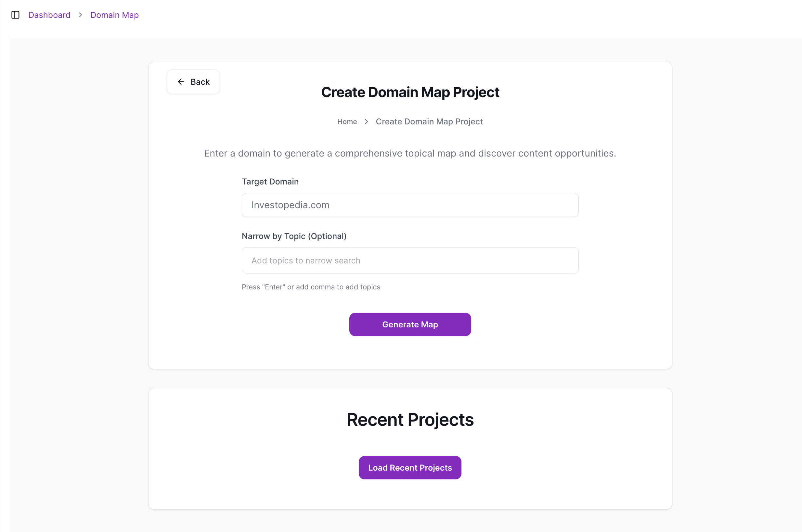
Task: Click the Back button
Action: pyautogui.click(x=193, y=82)
